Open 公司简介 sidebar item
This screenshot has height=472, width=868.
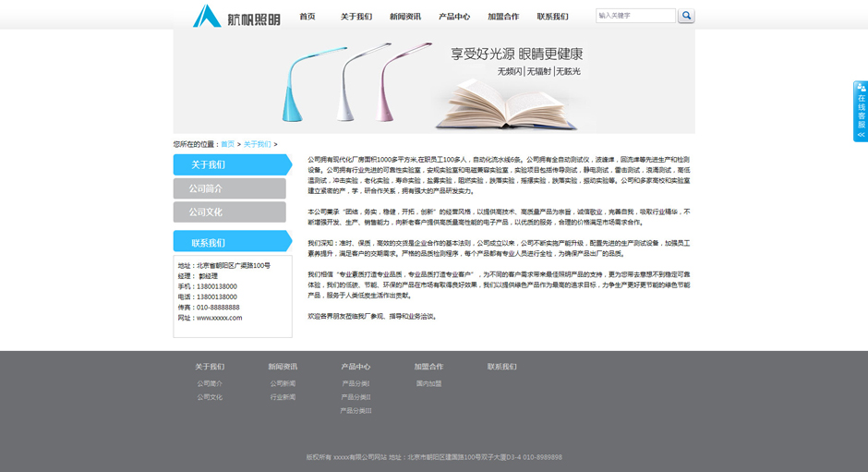[230, 188]
